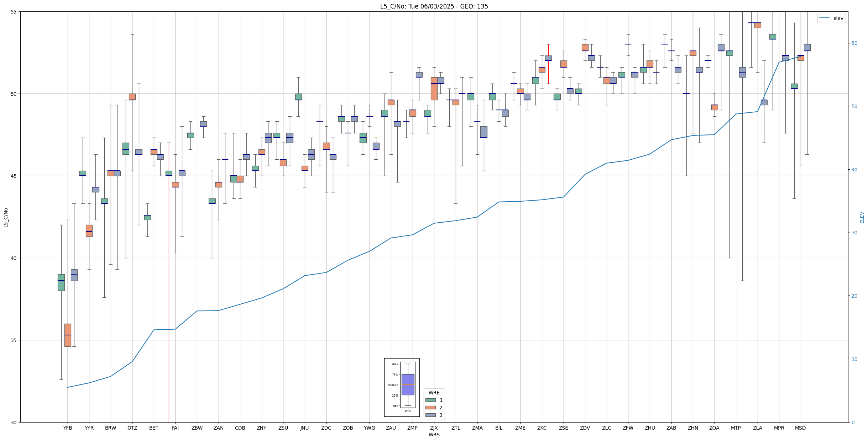
Task: Click the ZJX station tick label
Action: tap(434, 428)
